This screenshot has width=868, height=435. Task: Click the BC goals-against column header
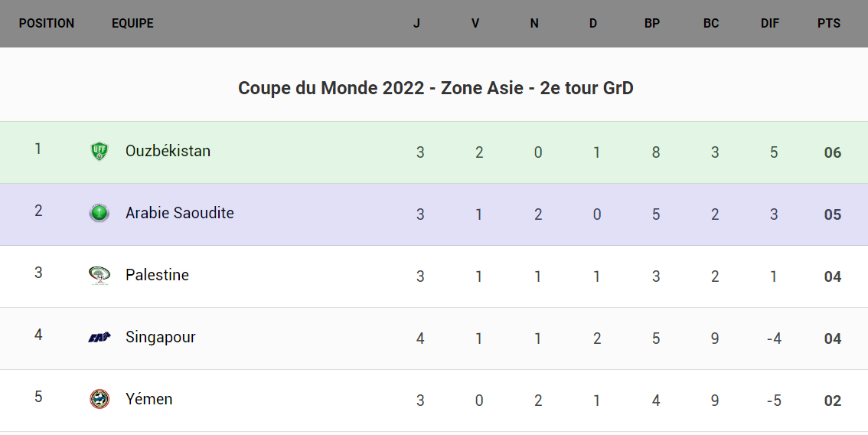point(711,24)
